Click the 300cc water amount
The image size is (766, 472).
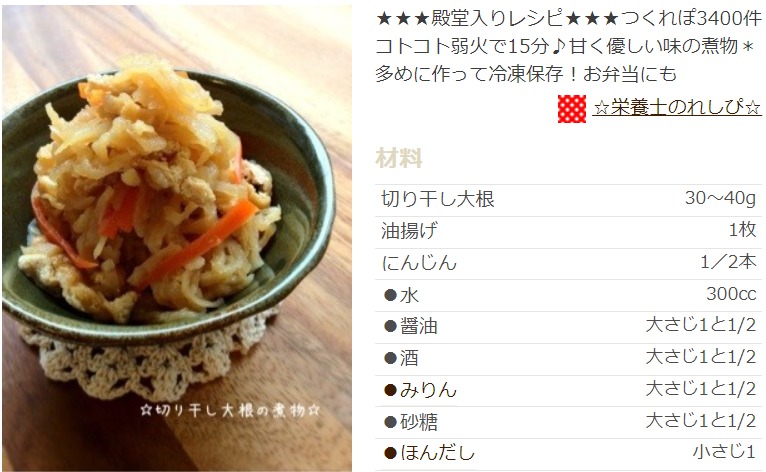(x=731, y=294)
